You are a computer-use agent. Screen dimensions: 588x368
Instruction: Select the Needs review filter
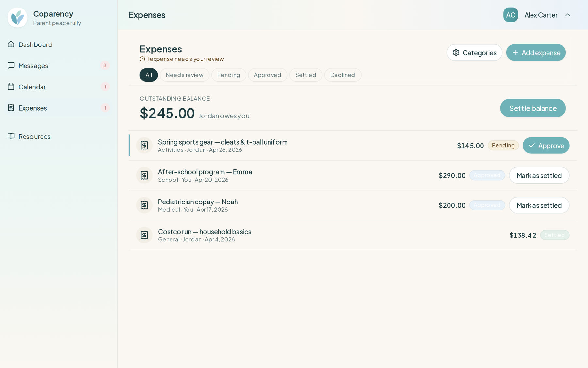(185, 75)
